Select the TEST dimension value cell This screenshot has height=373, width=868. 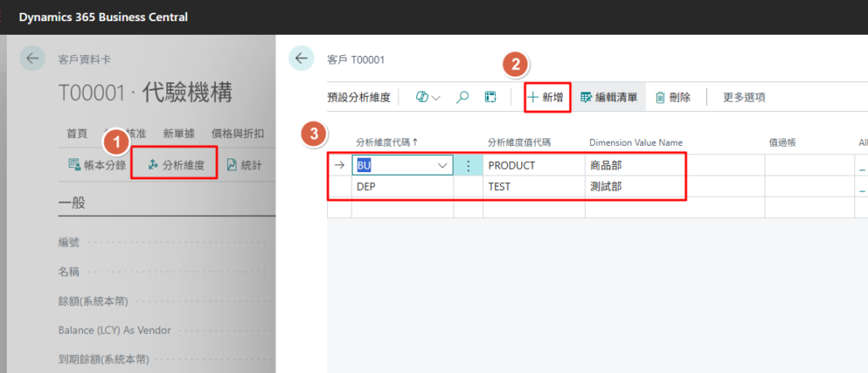coord(534,187)
